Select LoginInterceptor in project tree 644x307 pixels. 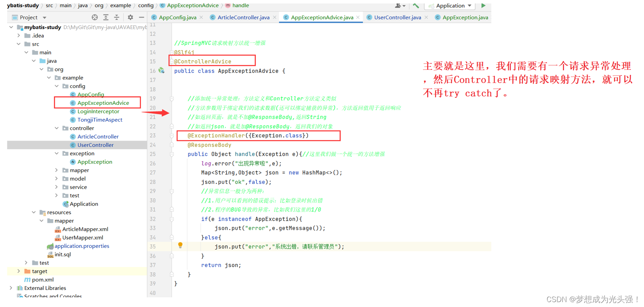tap(98, 111)
